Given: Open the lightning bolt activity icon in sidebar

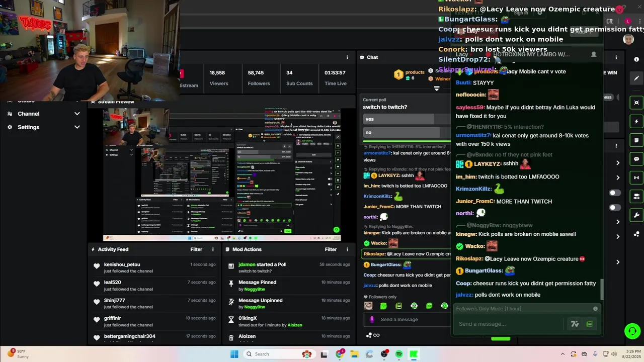Looking at the screenshot, I should [636, 121].
